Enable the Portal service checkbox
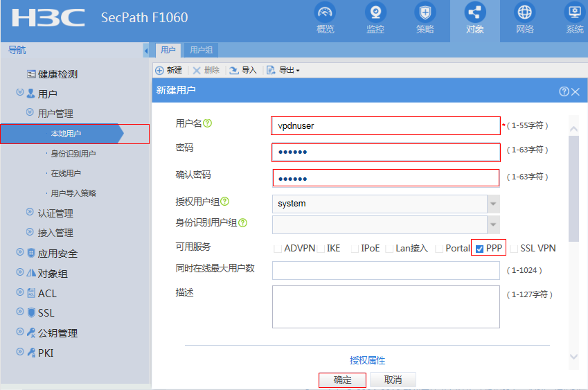 [x=439, y=249]
